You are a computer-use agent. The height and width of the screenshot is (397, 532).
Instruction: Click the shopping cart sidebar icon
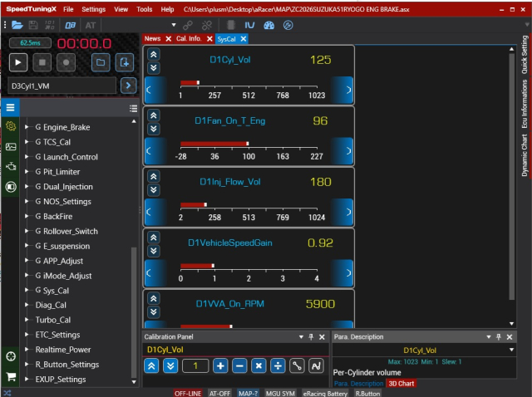coord(11,377)
